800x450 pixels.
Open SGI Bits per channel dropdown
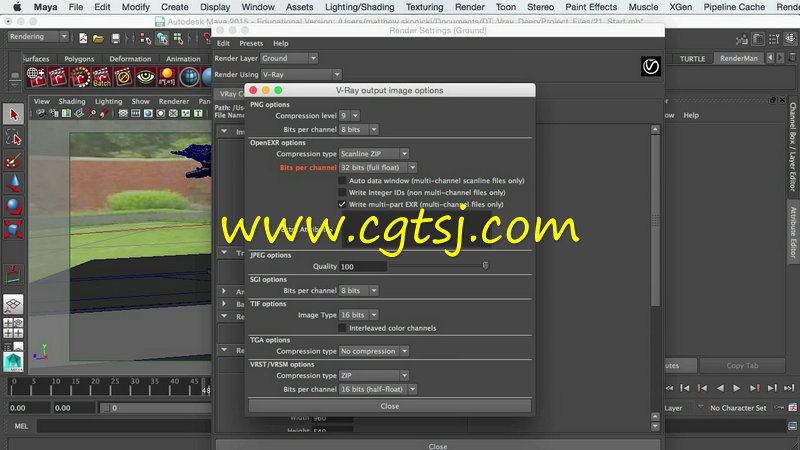pyautogui.click(x=359, y=290)
